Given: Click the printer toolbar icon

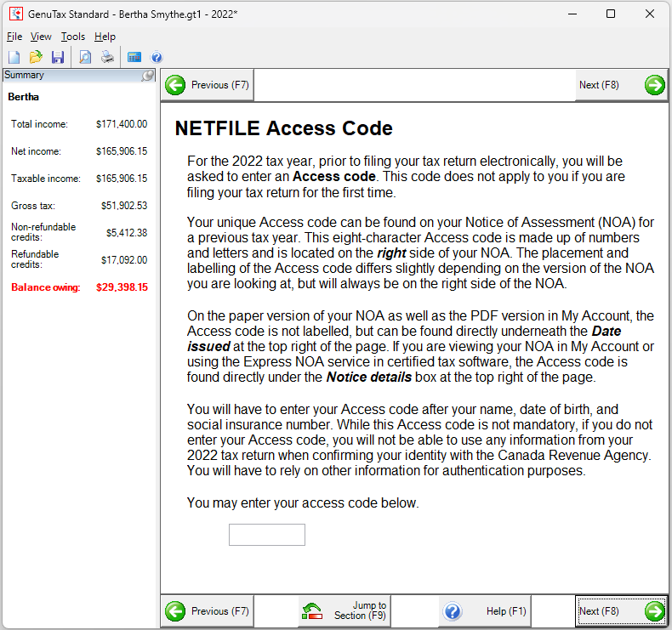Looking at the screenshot, I should 107,57.
